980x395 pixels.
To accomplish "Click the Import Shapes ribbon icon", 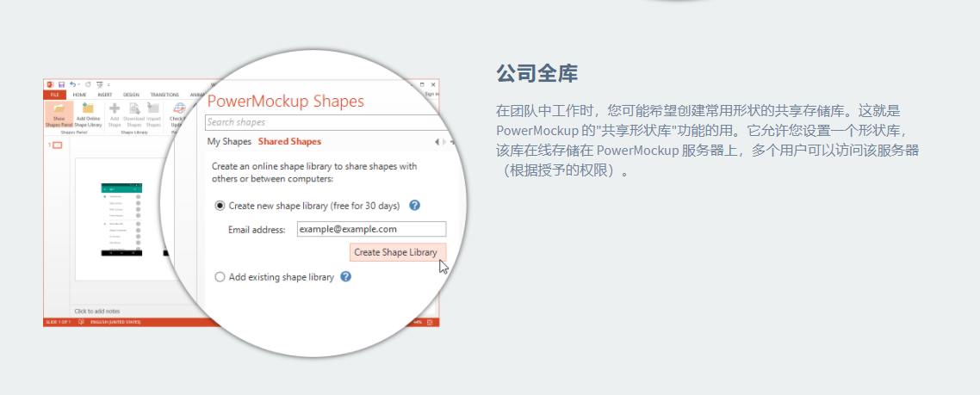I will point(153,108).
